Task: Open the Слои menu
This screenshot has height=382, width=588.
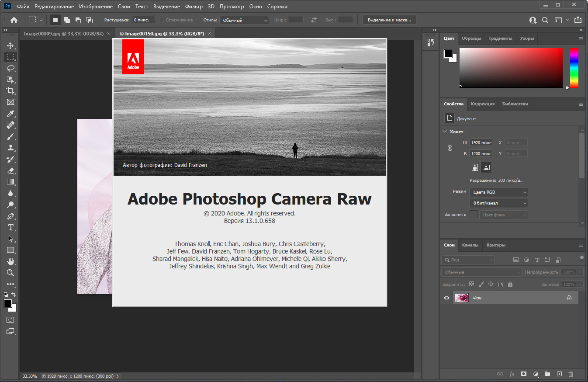Action: (124, 7)
